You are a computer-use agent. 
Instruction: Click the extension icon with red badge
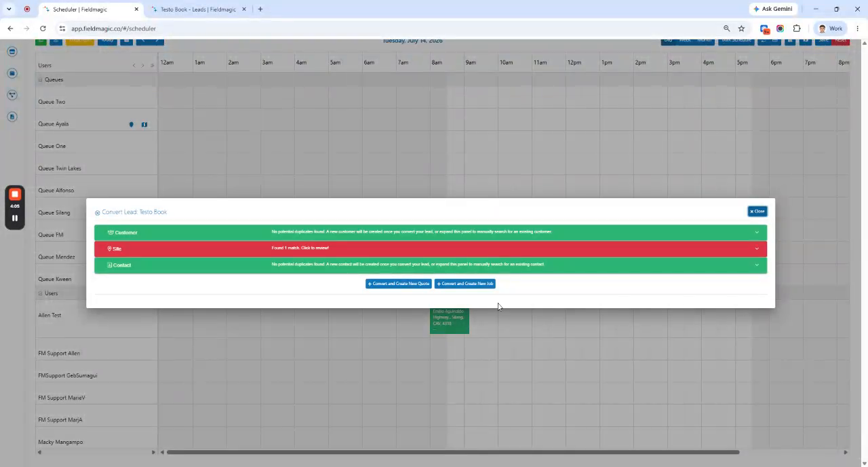pyautogui.click(x=764, y=29)
